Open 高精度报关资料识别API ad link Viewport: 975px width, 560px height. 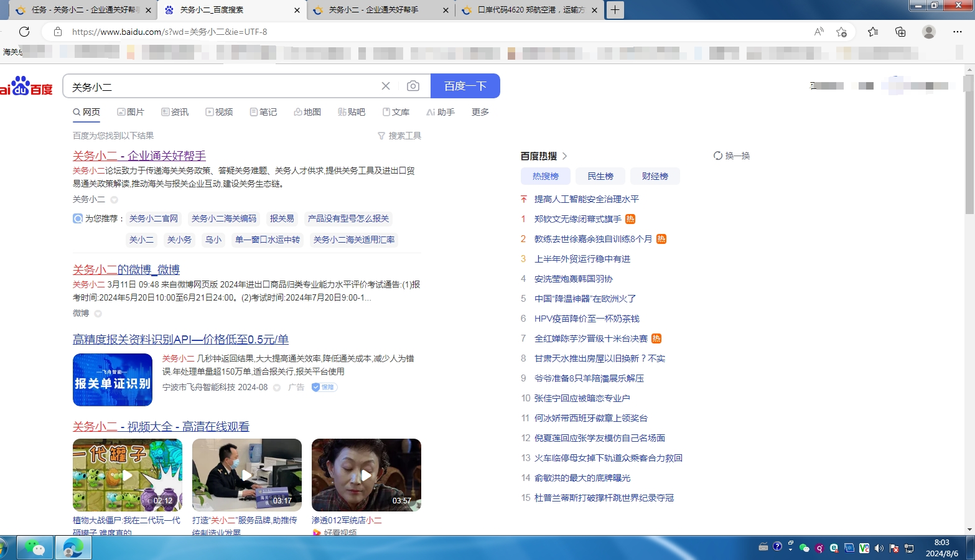(180, 340)
